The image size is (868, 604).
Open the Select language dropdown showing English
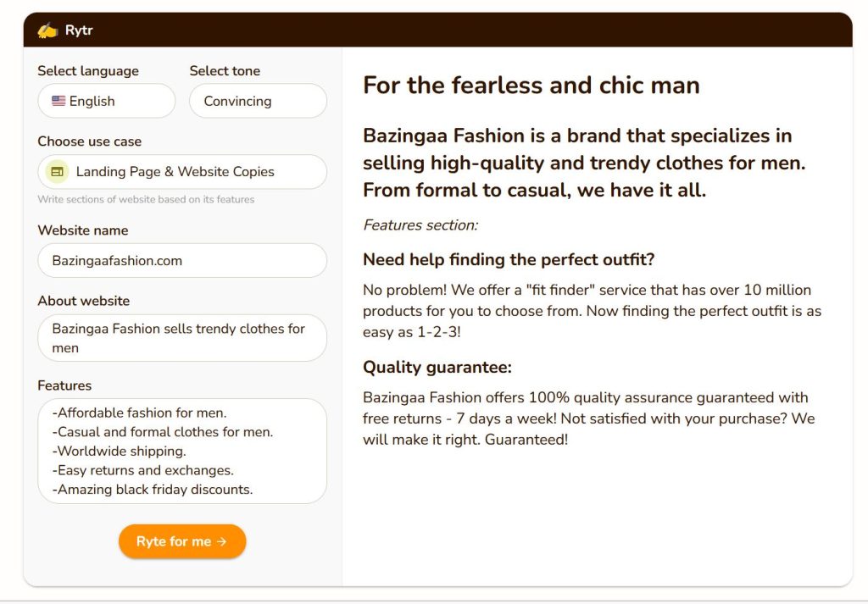pyautogui.click(x=106, y=101)
